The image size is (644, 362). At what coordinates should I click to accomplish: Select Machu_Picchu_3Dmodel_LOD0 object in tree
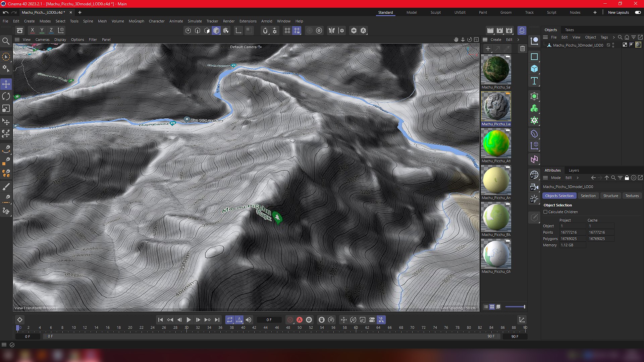578,45
